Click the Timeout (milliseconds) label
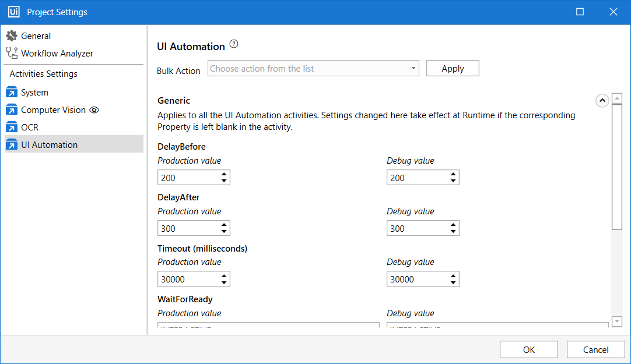631x364 pixels. 202,249
